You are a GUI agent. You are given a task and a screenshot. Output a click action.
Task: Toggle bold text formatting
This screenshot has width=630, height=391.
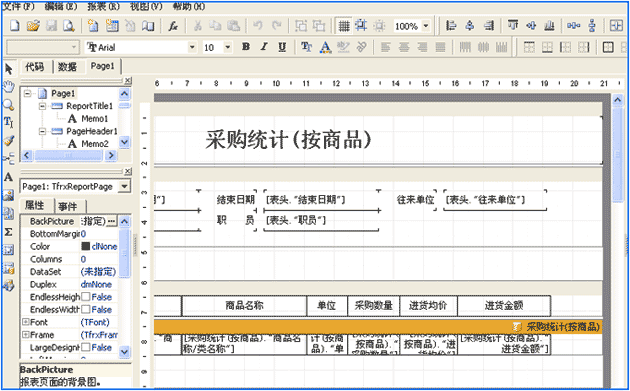pos(246,47)
